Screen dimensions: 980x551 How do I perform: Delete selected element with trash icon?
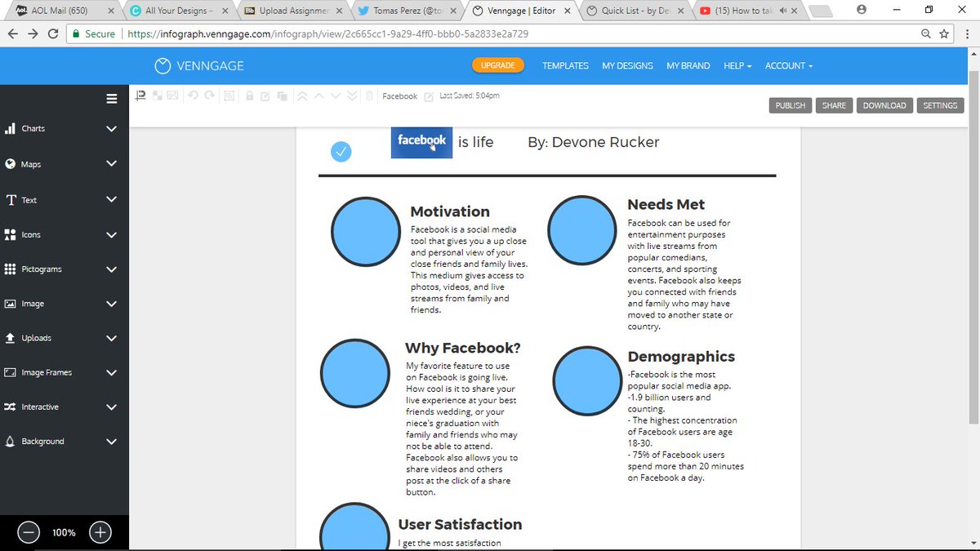(369, 96)
